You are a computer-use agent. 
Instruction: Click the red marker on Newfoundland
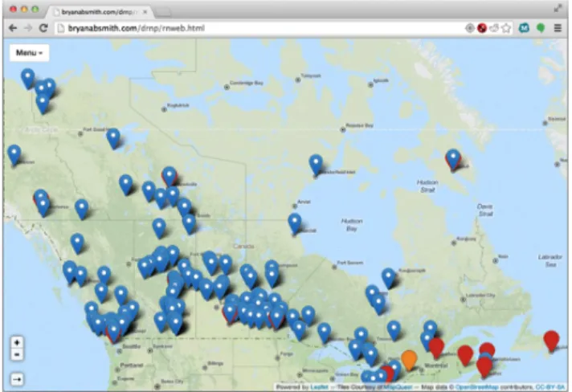pos(551,341)
